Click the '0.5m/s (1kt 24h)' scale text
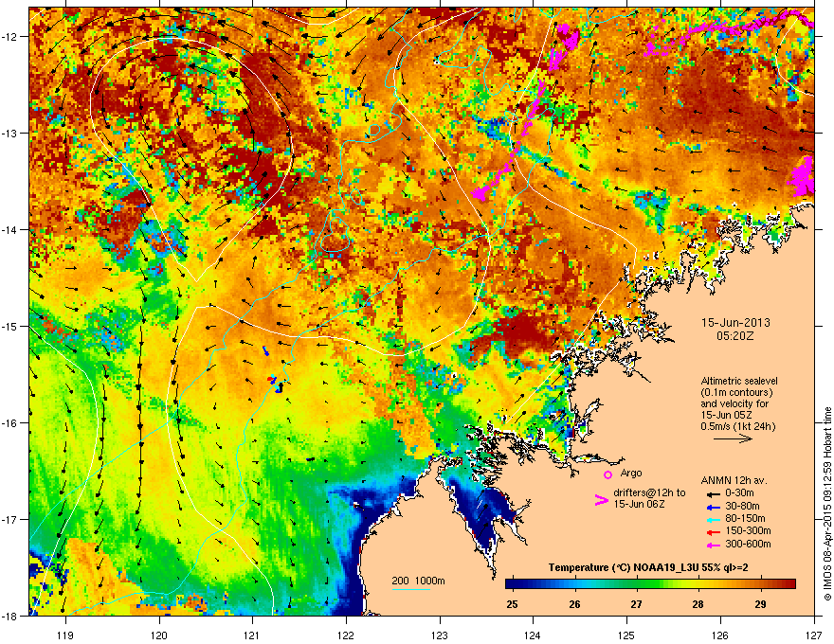The image size is (834, 644). tap(737, 426)
